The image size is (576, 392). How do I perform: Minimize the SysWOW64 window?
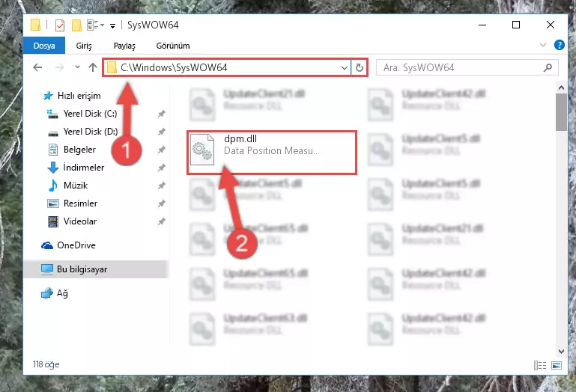click(482, 25)
